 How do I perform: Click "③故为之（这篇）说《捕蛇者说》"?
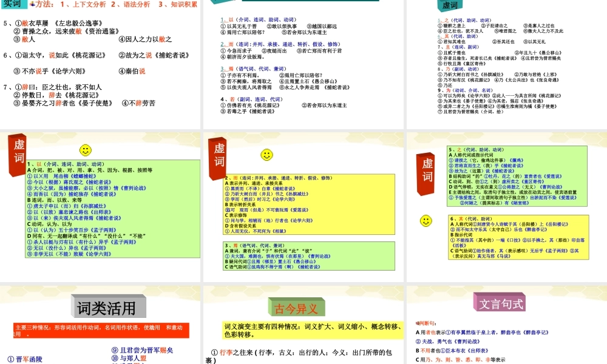point(481,171)
